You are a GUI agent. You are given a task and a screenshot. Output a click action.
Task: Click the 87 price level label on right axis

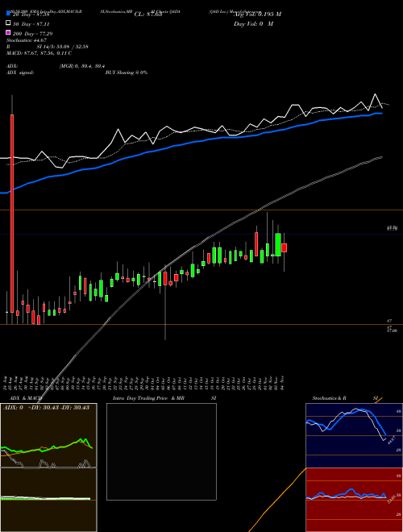(x=389, y=321)
